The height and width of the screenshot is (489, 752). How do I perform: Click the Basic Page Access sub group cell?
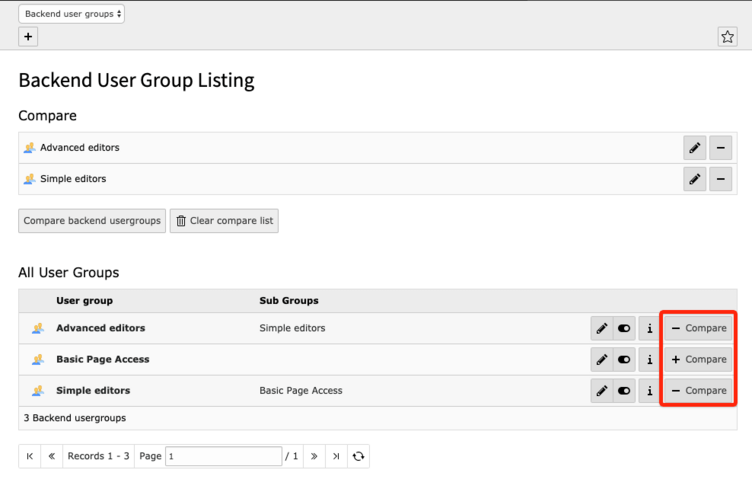click(x=301, y=390)
